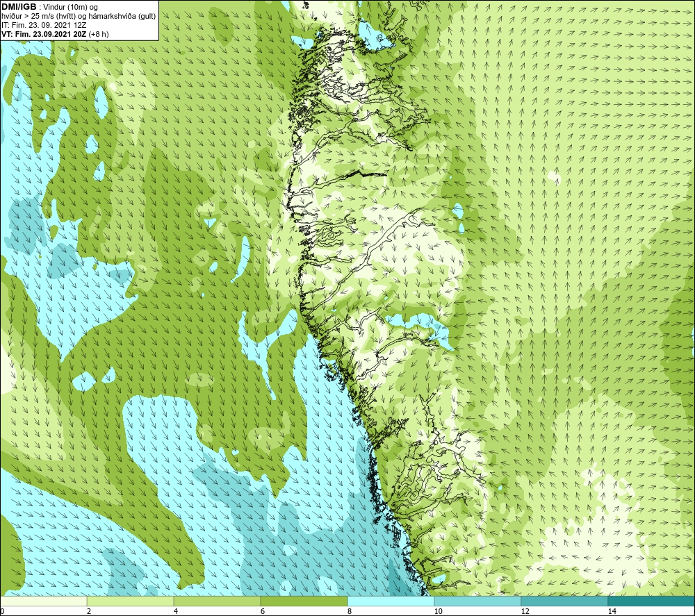Click the 'VT: Fim. 23.09.2021 20Z (+8 h)' line

[55, 34]
